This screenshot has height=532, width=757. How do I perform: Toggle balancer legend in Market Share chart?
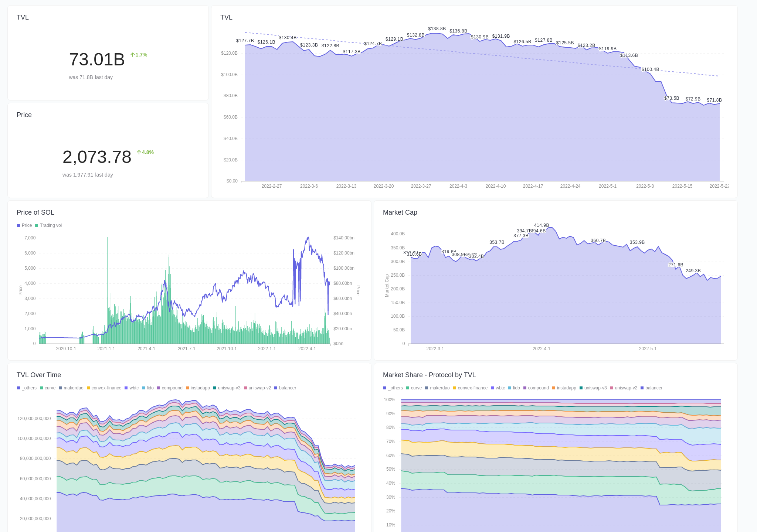click(651, 388)
